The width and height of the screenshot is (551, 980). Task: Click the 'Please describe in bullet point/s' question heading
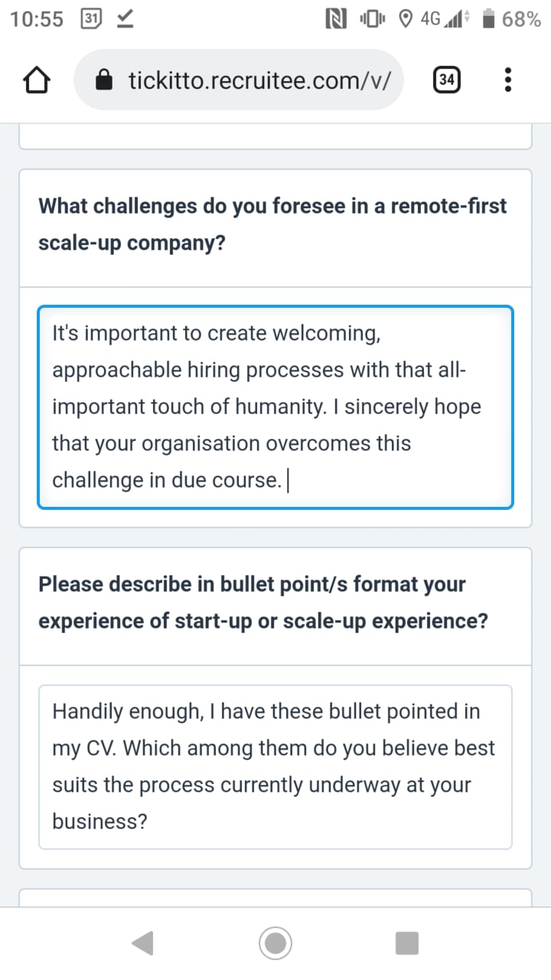(262, 603)
